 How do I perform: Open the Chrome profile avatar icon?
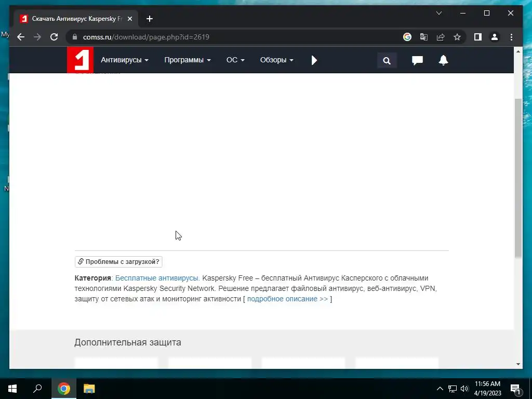tap(495, 37)
